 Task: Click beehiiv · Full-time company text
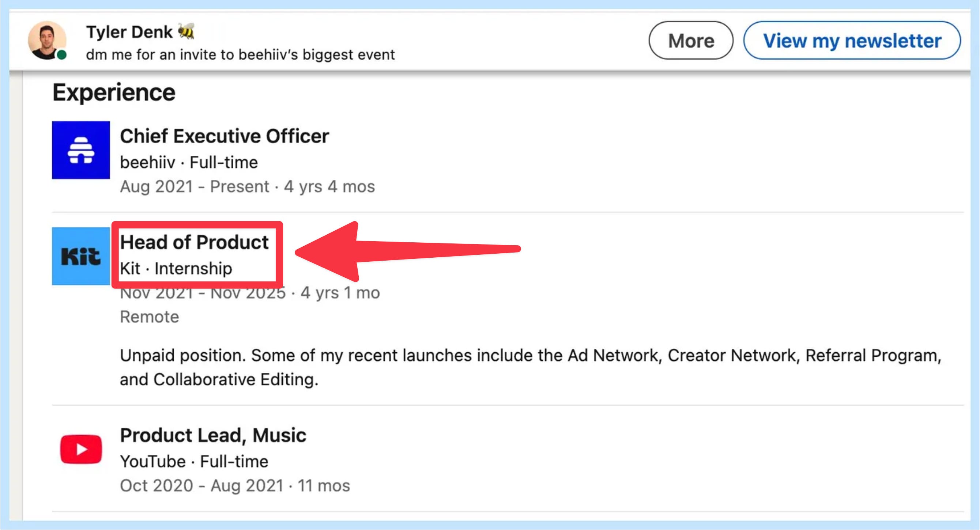point(189,162)
